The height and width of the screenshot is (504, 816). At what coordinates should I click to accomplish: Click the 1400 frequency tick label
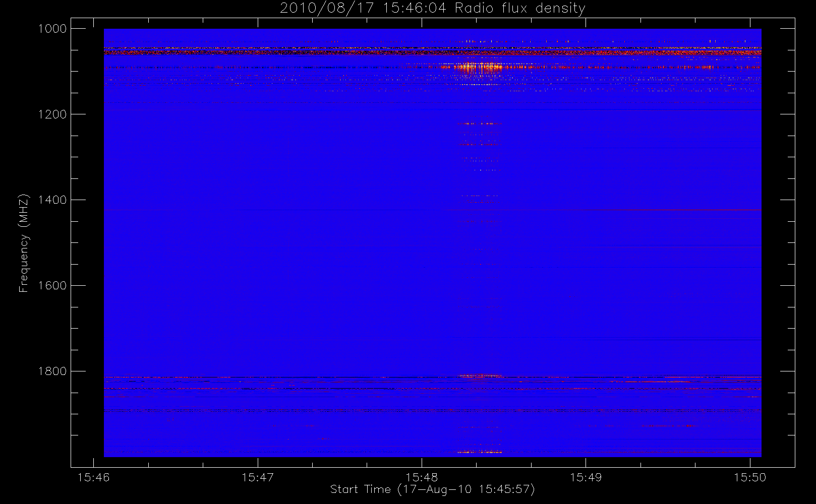tap(52, 200)
